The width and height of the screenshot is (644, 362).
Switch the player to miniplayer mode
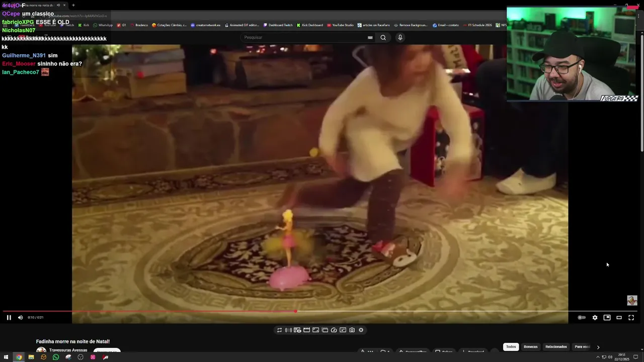click(607, 317)
